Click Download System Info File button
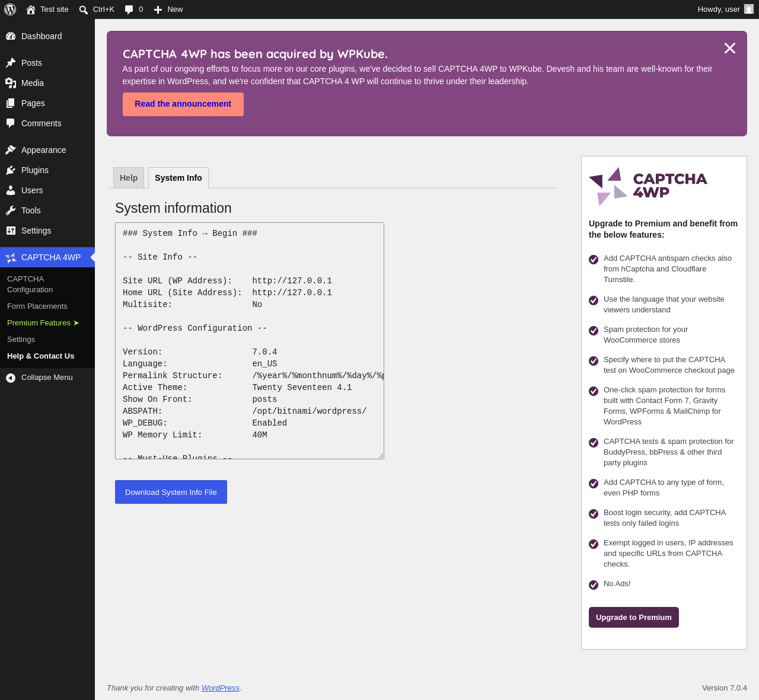This screenshot has height=700, width=759. point(171,492)
